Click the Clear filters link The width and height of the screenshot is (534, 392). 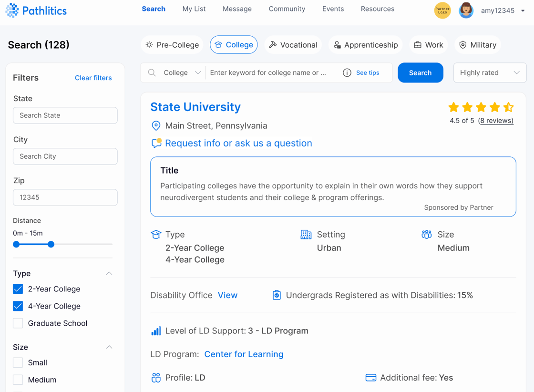coord(93,78)
